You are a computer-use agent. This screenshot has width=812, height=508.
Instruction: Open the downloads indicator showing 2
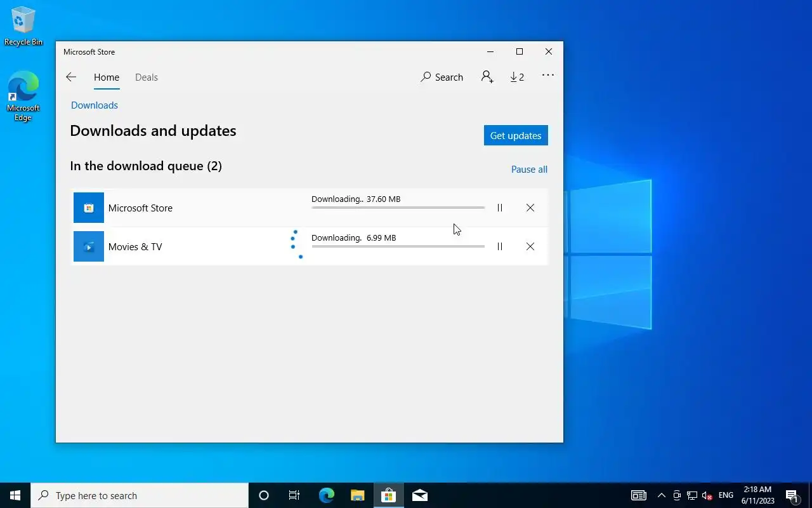(517, 77)
